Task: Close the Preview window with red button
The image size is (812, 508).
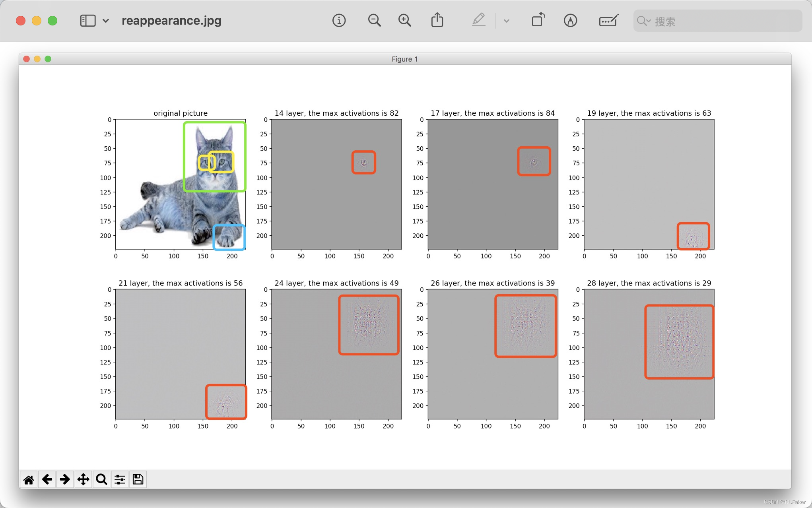Action: tap(21, 21)
